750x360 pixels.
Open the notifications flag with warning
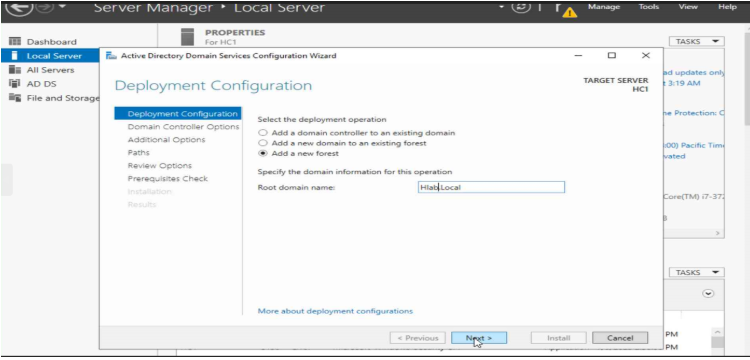[566, 9]
